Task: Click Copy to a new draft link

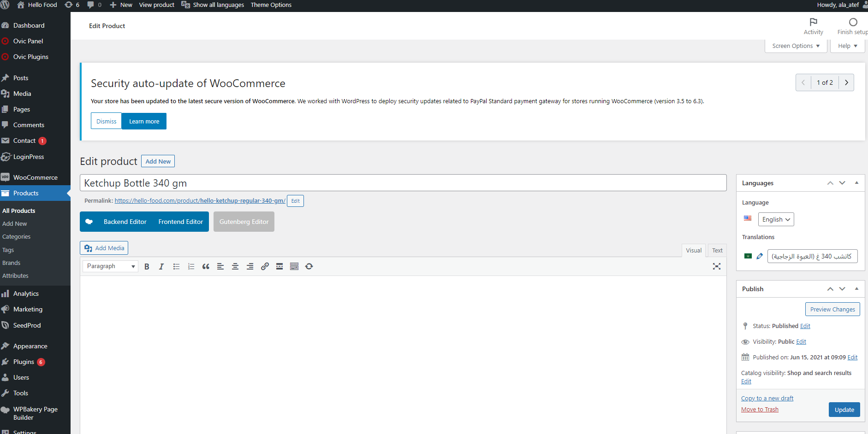Action: click(x=767, y=399)
